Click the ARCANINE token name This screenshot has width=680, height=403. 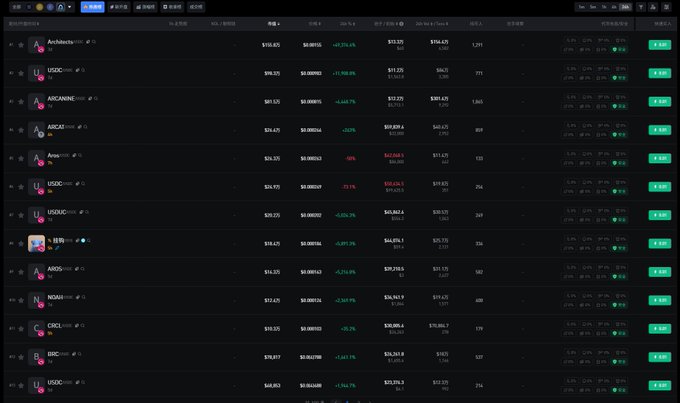61,99
